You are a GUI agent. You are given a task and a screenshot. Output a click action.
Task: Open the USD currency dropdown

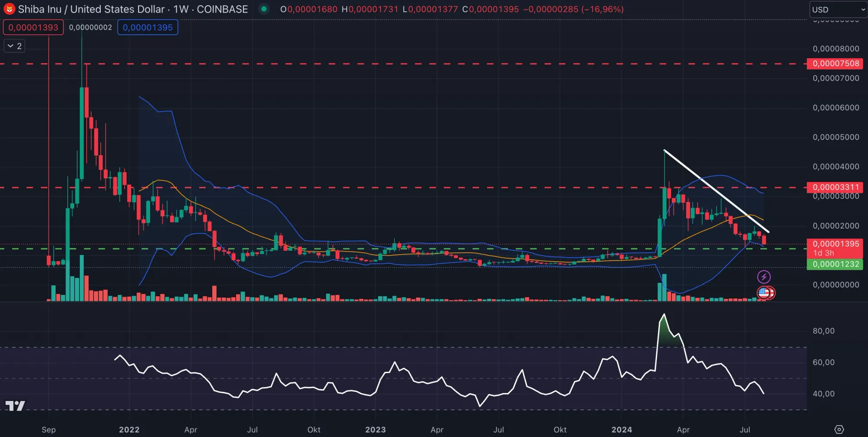point(838,10)
